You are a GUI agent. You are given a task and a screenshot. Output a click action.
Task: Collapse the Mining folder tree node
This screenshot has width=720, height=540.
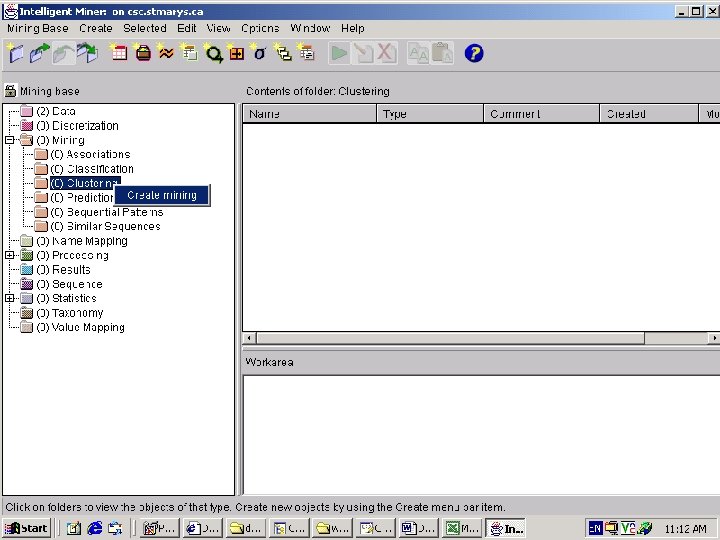pos(10,140)
